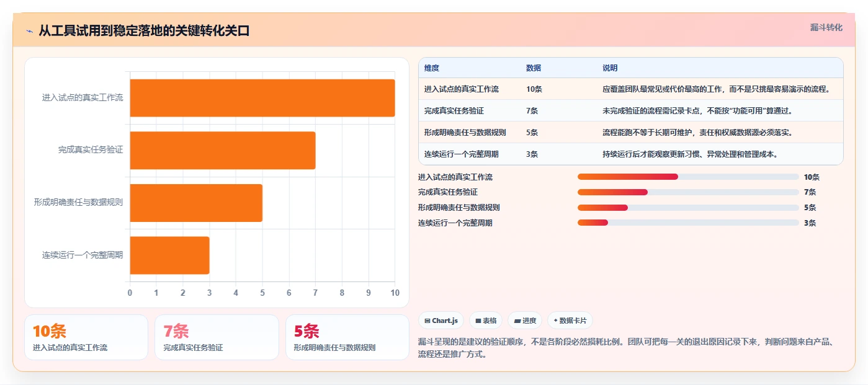Image resolution: width=868 pixels, height=385 pixels.
Task: Click table cell 形成明确责任与数据规则
Action: point(465,133)
